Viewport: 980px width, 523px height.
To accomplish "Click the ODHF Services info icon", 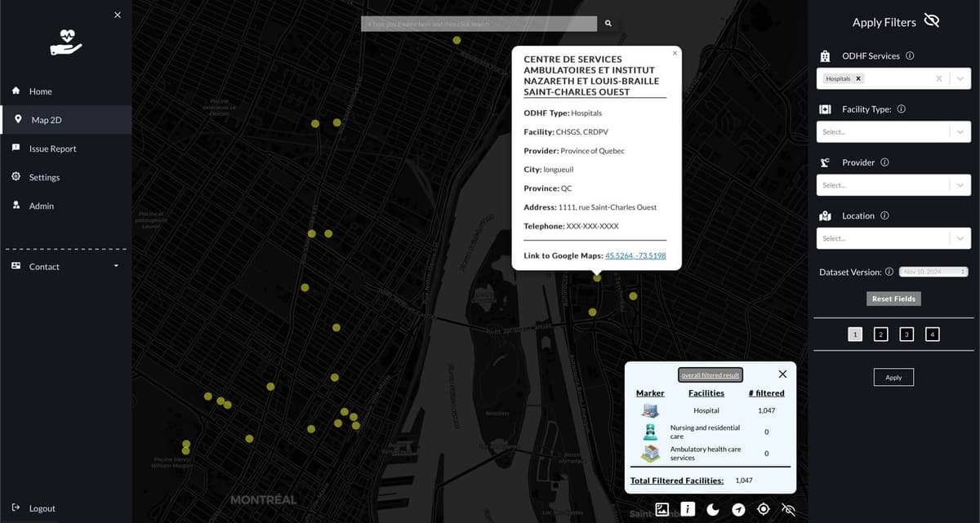I will coord(910,56).
